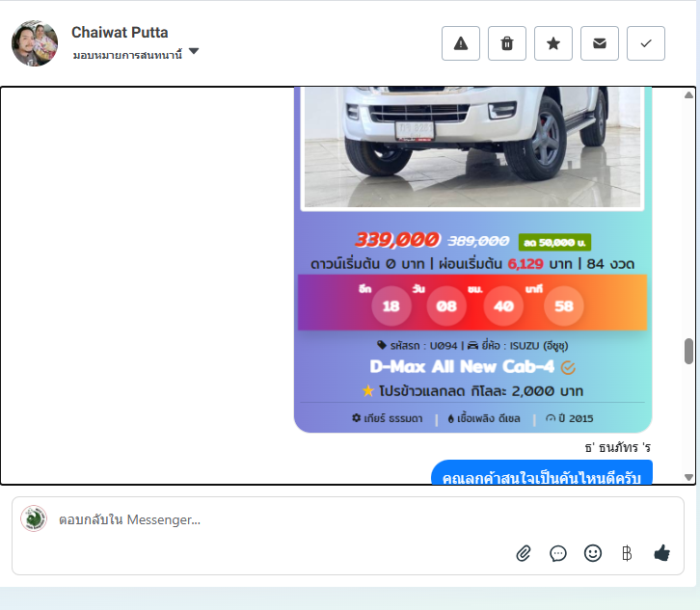Click the page avatar beside reply box

click(34, 518)
